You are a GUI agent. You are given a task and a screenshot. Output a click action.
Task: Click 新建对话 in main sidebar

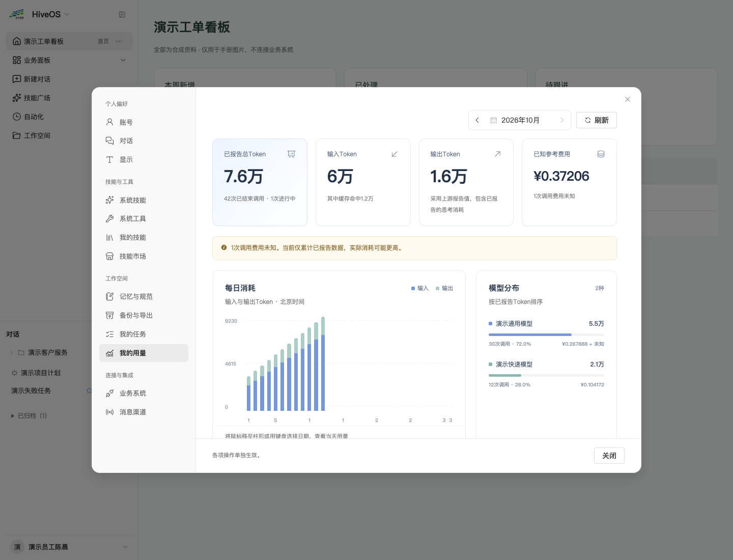69,79
